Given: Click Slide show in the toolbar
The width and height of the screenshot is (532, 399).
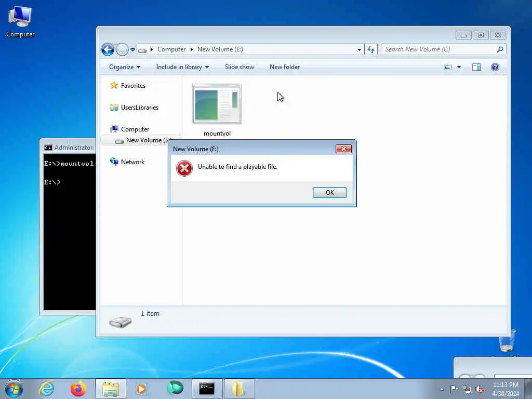Looking at the screenshot, I should (239, 67).
